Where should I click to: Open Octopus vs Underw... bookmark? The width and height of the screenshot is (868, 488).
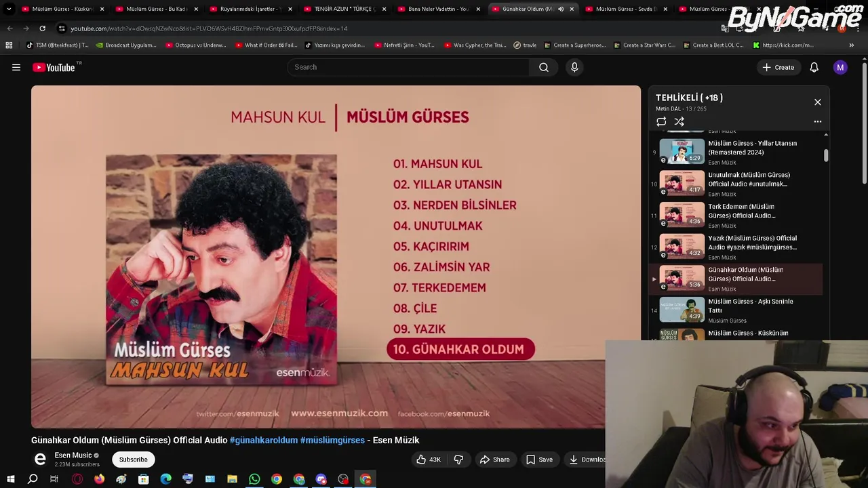[195, 45]
